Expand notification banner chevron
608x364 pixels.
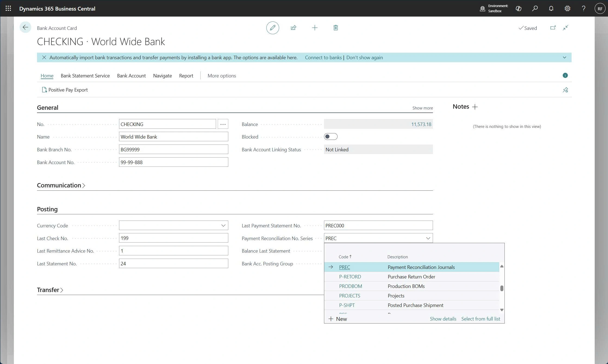(565, 57)
